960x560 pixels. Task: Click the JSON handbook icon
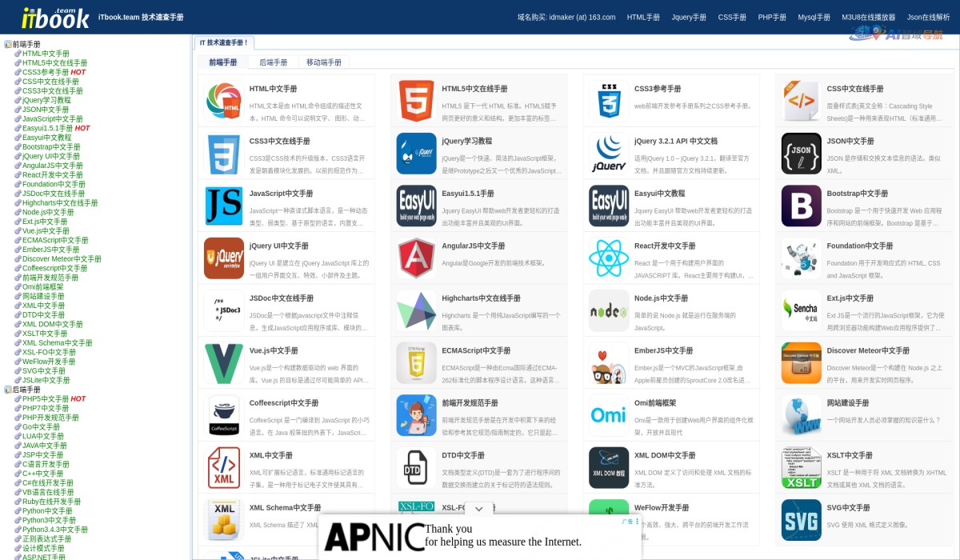click(x=801, y=153)
